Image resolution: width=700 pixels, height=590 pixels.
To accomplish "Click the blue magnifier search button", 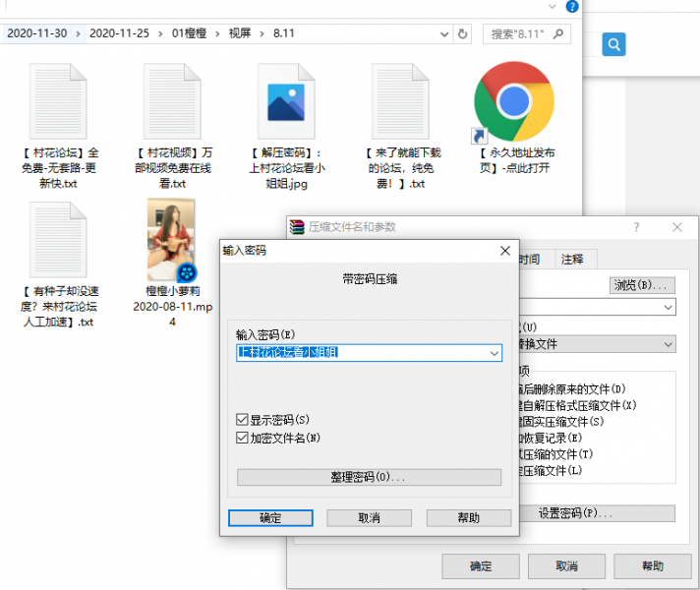I will tap(614, 44).
